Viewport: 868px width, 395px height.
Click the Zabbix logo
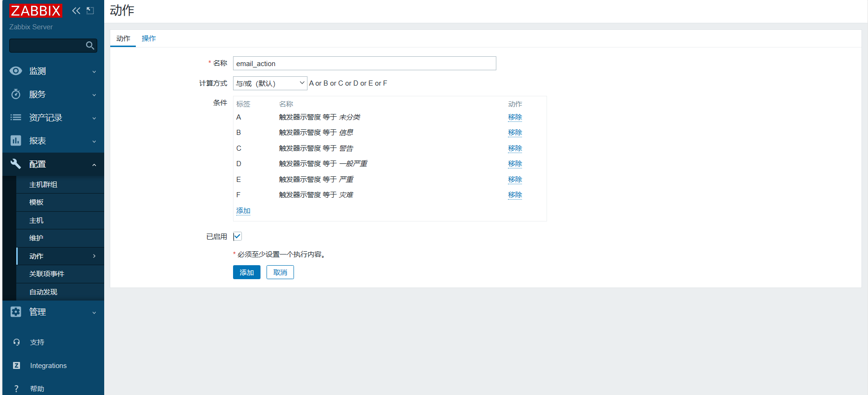point(36,11)
